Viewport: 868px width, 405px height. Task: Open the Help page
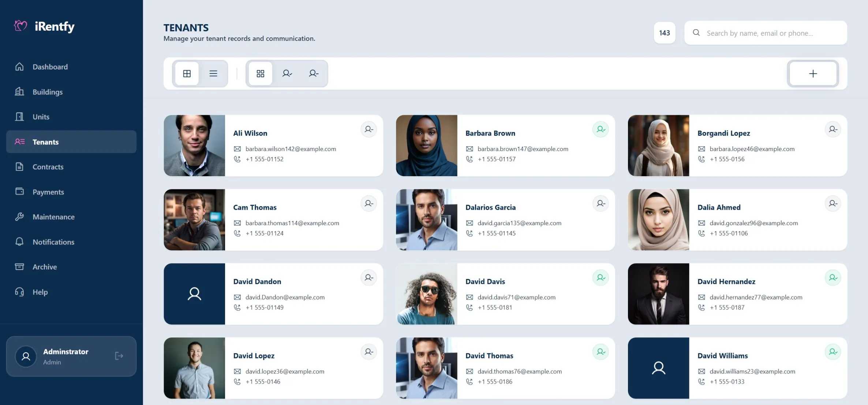click(x=71, y=292)
